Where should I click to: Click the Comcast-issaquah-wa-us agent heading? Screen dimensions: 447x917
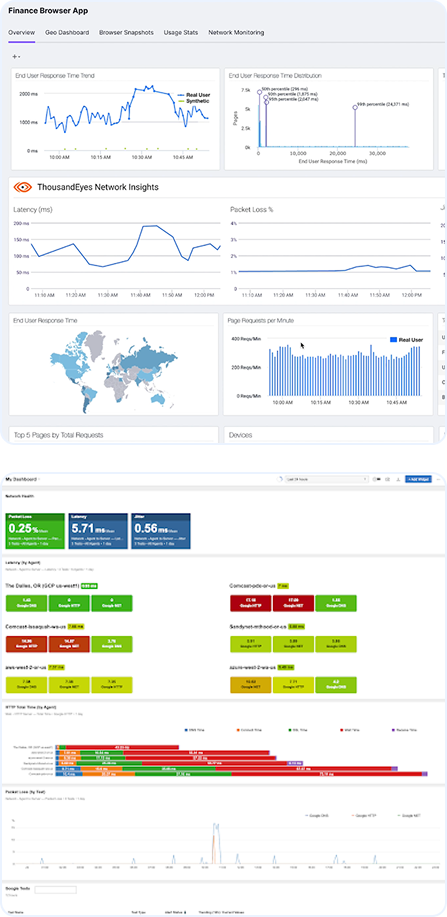(x=36, y=626)
